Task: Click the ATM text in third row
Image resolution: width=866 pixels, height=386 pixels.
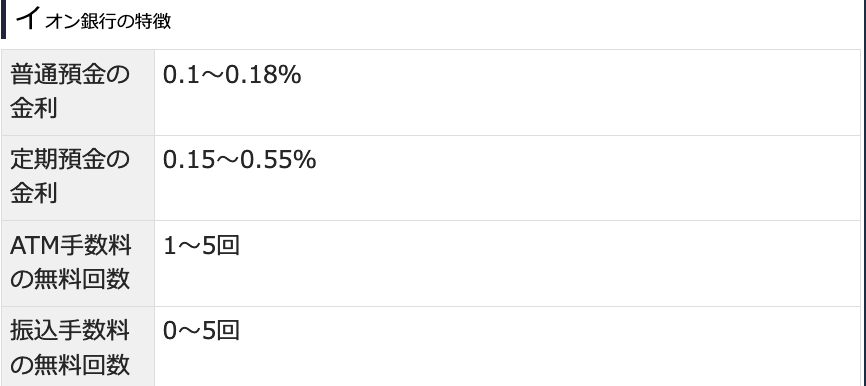Action: point(34,246)
